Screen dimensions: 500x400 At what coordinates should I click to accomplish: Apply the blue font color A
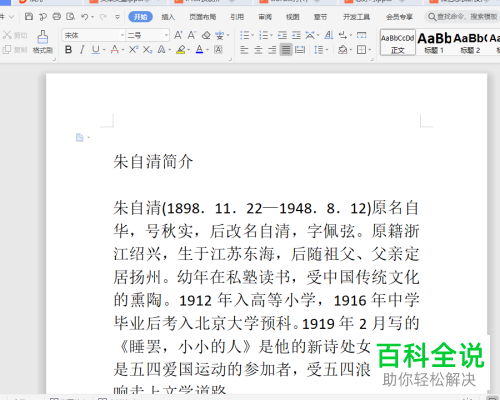(x=199, y=50)
